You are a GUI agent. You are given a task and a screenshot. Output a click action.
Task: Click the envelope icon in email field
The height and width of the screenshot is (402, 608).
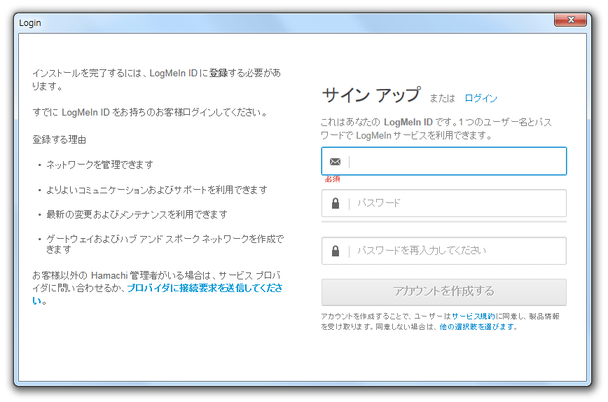pyautogui.click(x=335, y=161)
